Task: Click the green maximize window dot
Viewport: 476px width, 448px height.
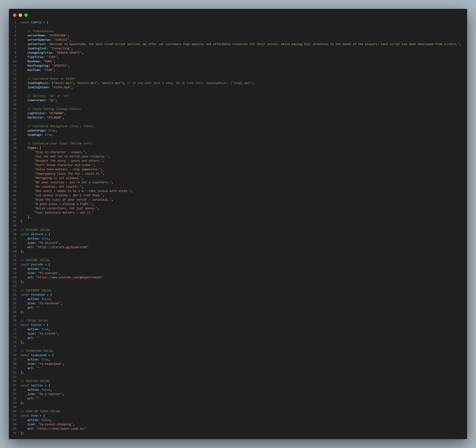Action: click(26, 15)
